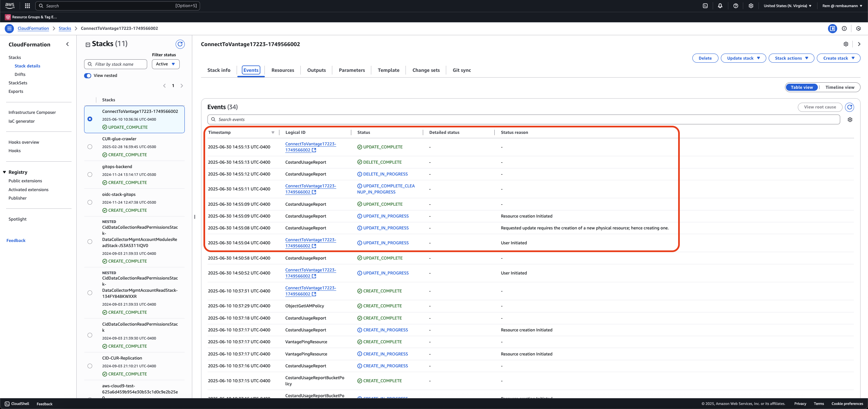The image size is (868, 409).
Task: Toggle the split panel view icon
Action: (x=832, y=28)
